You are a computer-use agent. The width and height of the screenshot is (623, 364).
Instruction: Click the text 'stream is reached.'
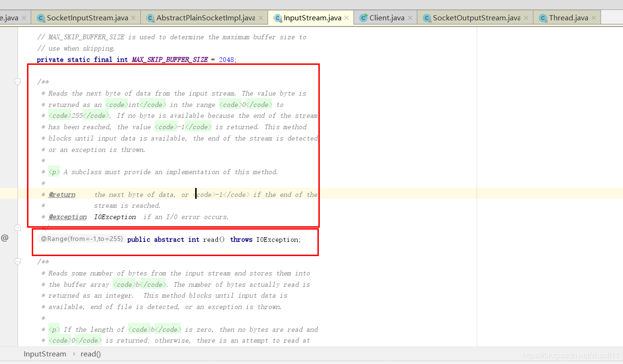127,205
